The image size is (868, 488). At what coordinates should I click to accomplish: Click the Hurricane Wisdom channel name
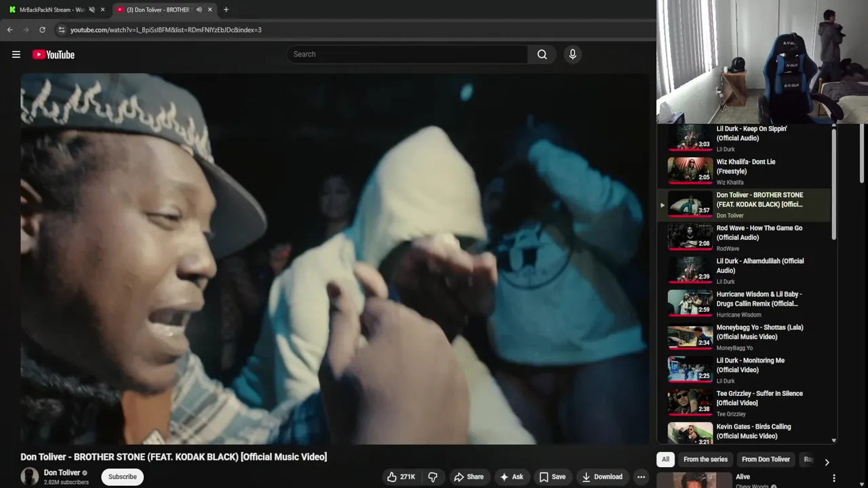[x=738, y=315]
